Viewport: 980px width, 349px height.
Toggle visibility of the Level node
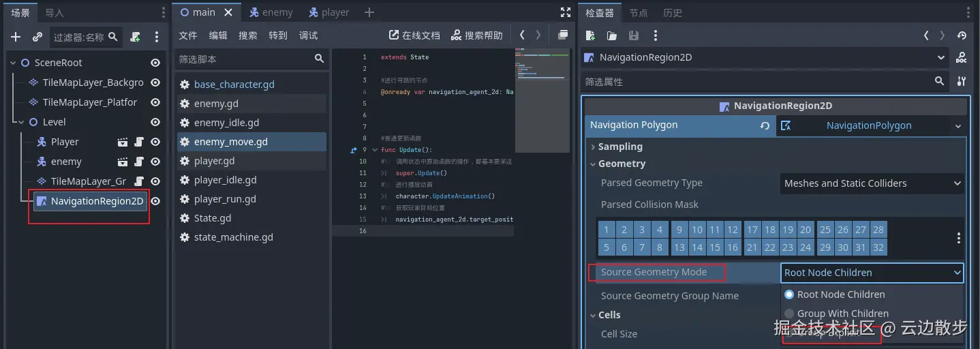coord(155,122)
